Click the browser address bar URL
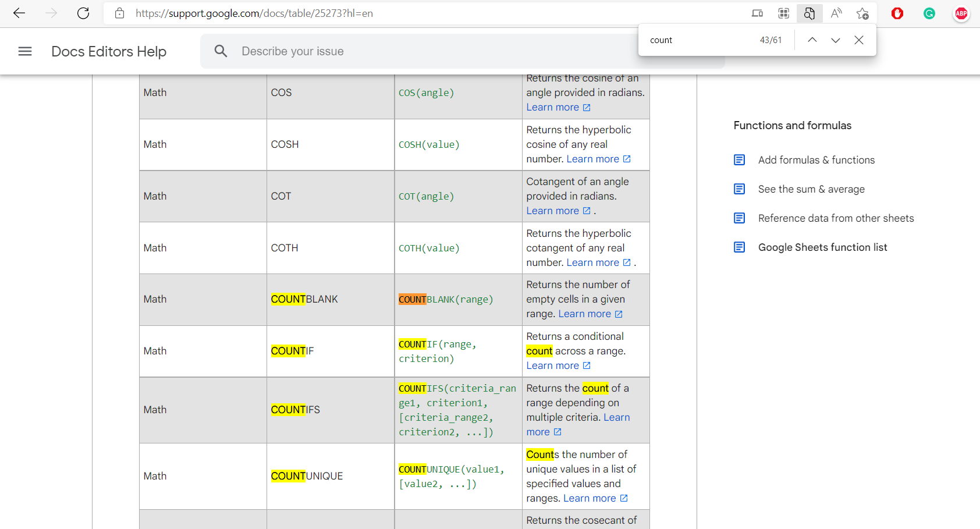Image resolution: width=980 pixels, height=529 pixels. click(254, 13)
